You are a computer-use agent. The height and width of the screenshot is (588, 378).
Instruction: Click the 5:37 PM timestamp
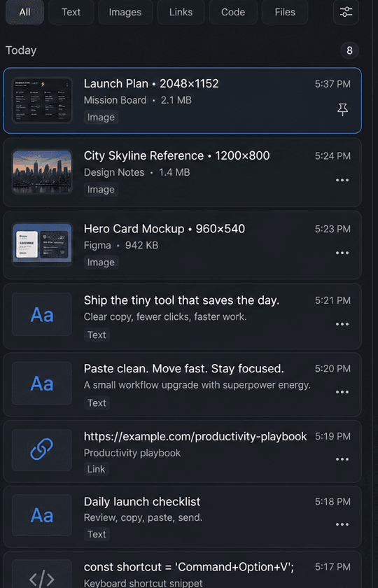point(332,84)
